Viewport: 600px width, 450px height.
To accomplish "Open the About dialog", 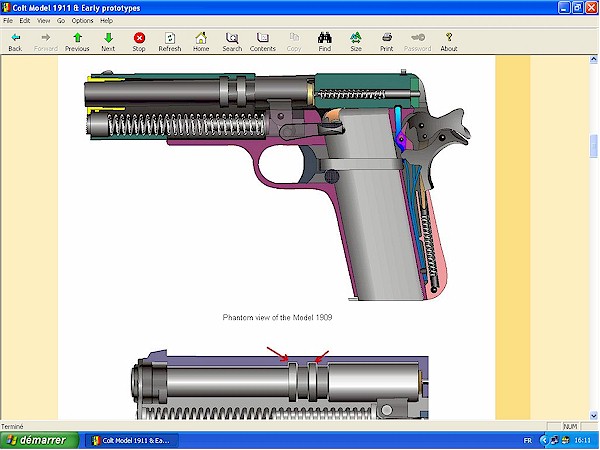I will (448, 42).
